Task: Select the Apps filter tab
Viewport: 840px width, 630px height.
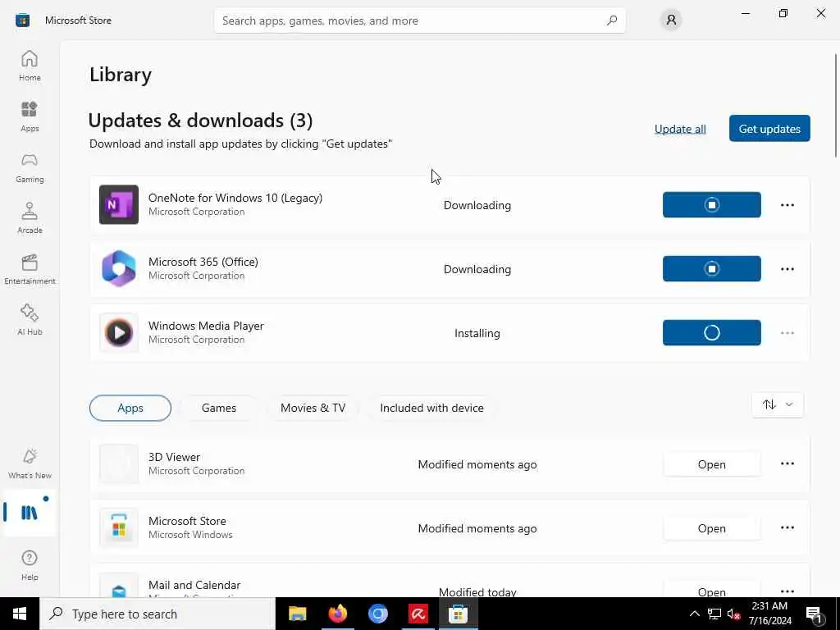Action: tap(130, 408)
